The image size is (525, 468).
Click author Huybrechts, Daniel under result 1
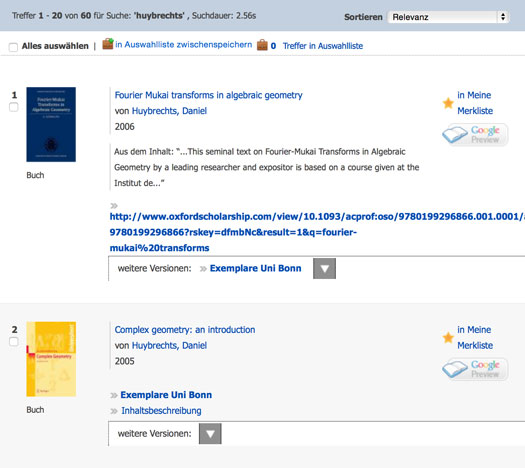coord(169,111)
